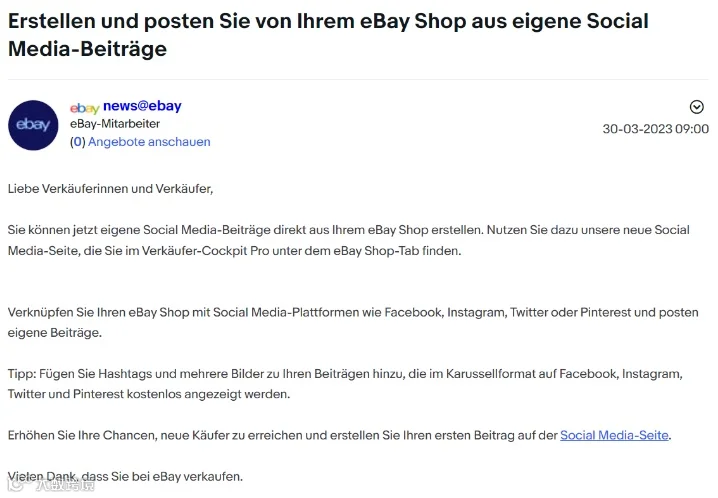Click the headline about Social Media-Beiträge
This screenshot has width=718, height=498.
328,35
